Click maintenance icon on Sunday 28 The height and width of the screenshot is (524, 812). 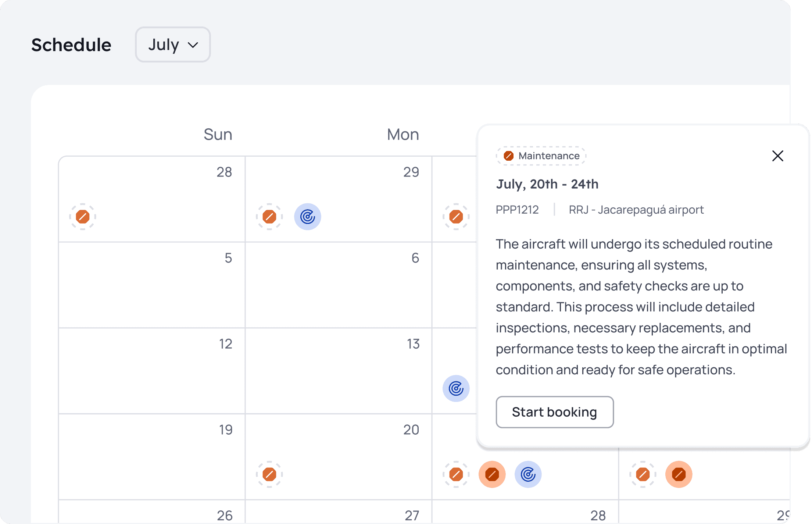(83, 217)
